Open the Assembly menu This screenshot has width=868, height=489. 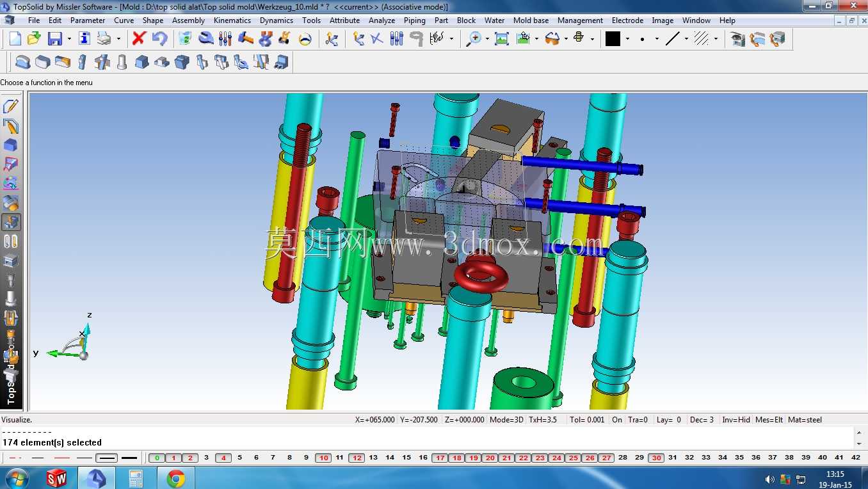188,20
